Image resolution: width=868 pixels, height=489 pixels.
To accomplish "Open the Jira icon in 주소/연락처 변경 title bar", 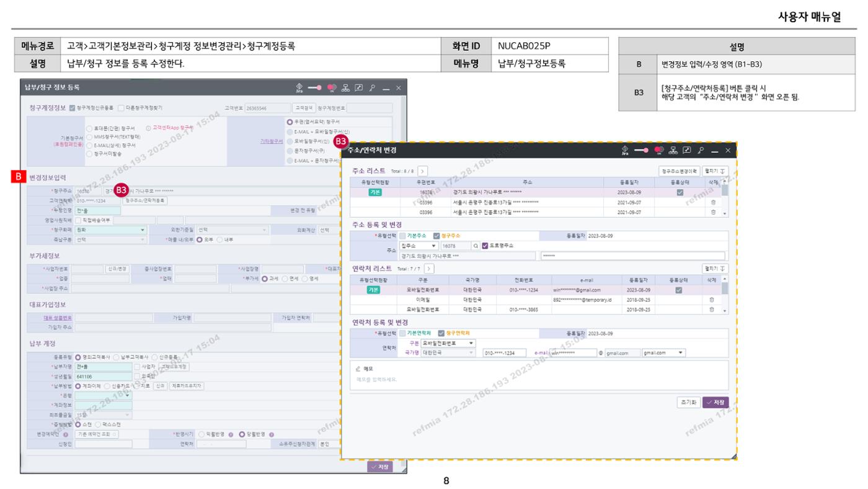I will coord(625,151).
